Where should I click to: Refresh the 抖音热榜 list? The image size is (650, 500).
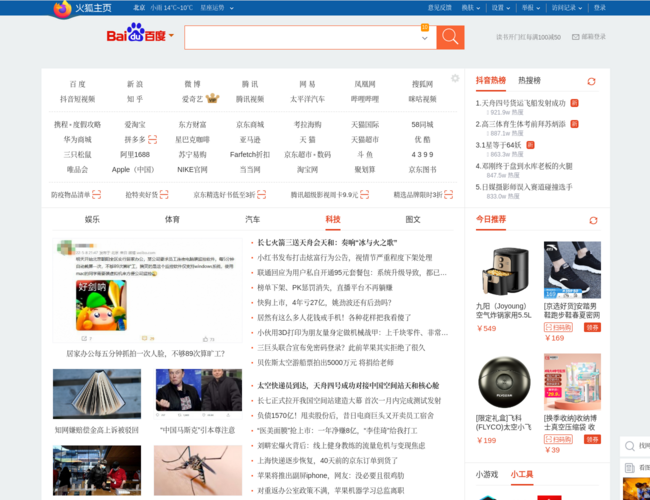coord(592,81)
